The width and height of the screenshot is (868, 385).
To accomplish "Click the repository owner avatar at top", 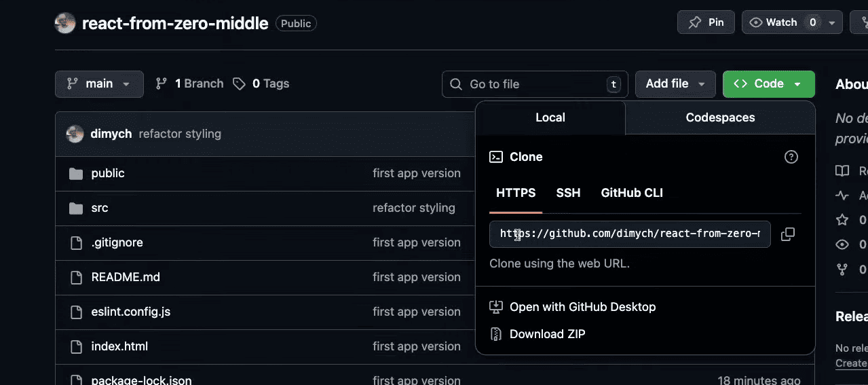I will (x=65, y=23).
